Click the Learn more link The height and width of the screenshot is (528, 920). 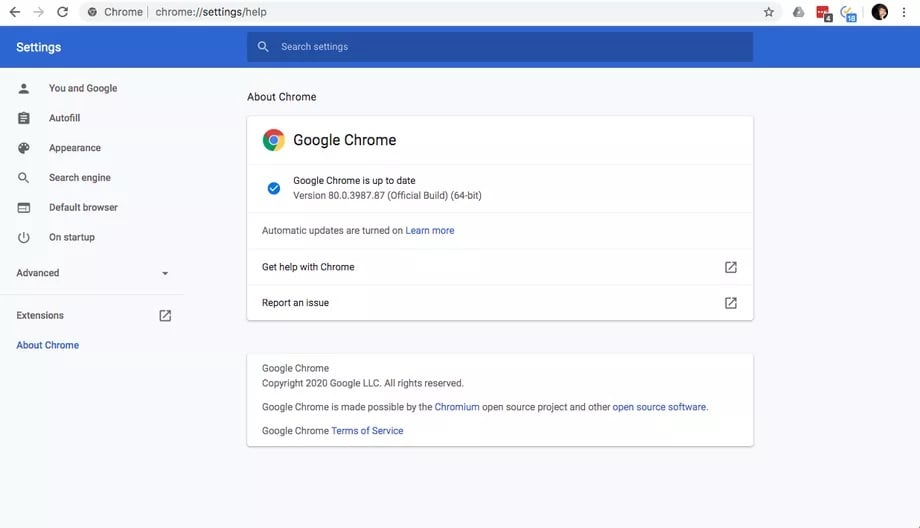[x=430, y=231]
